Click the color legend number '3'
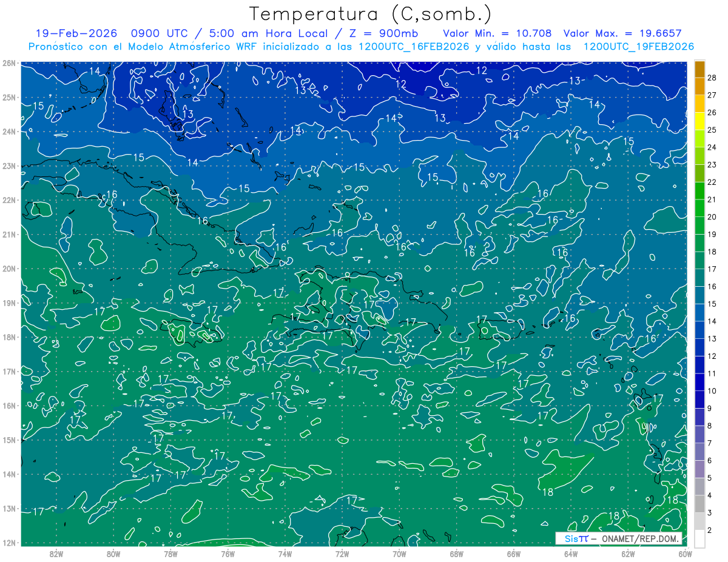Screen dimensions: 728x562 [710, 512]
